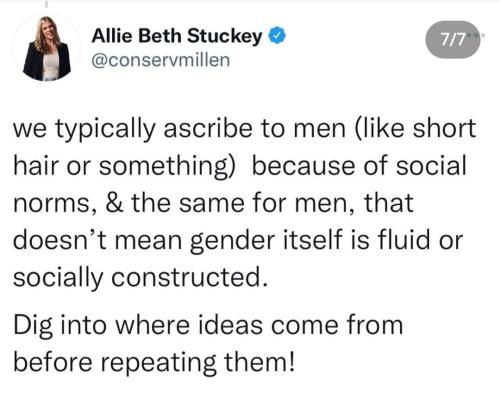
Task: Select the line 'hair or something) because of social'
Action: click(x=240, y=166)
